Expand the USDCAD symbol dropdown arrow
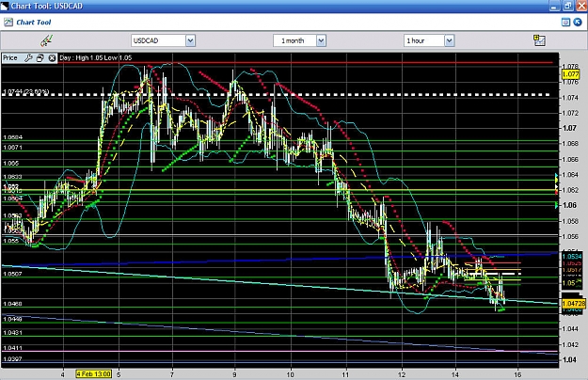This screenshot has width=588, height=380. (190, 40)
